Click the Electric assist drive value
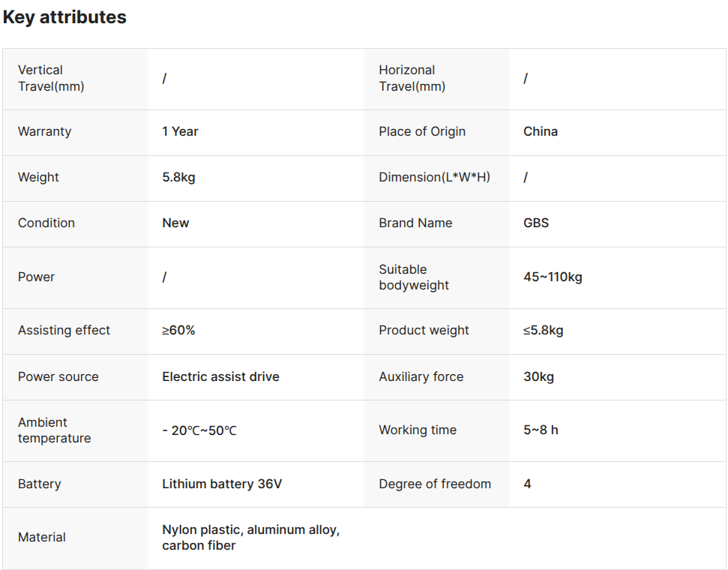 220,376
